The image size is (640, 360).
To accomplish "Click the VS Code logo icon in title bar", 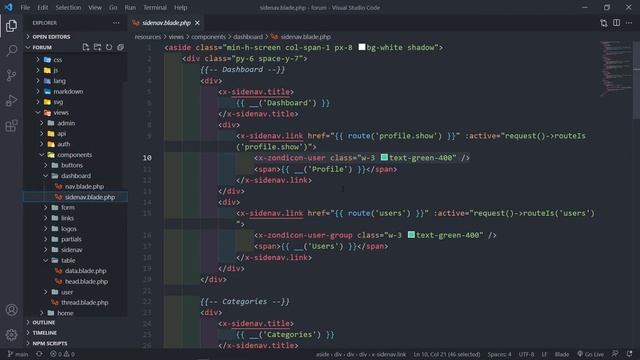I will pos(8,7).
